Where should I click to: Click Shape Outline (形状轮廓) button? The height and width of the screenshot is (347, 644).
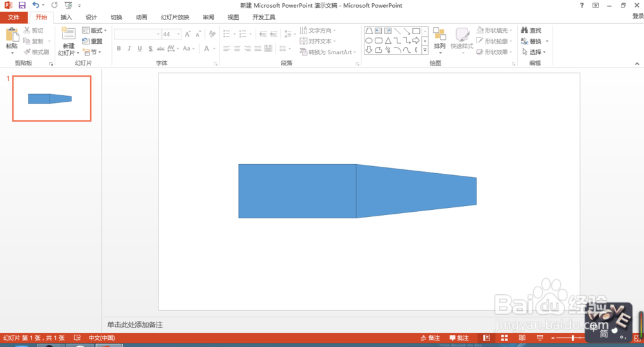tap(494, 41)
